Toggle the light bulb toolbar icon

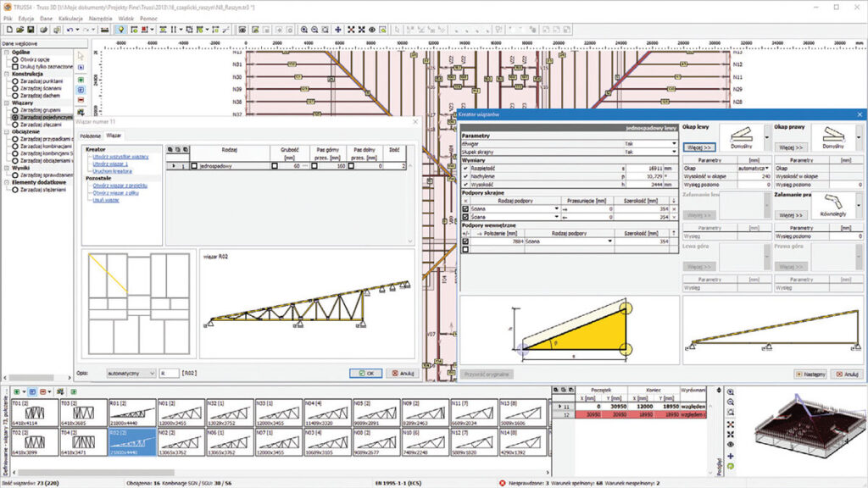coord(120,30)
